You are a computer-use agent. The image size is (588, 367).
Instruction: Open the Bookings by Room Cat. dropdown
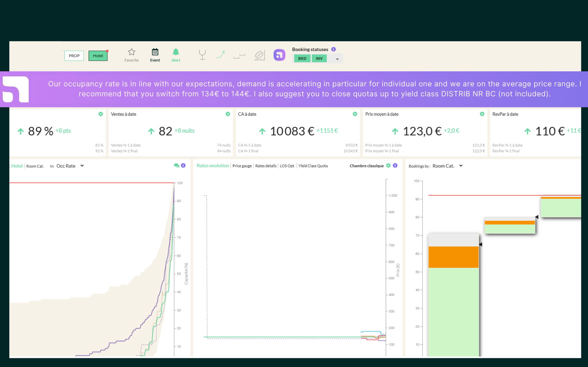click(448, 166)
